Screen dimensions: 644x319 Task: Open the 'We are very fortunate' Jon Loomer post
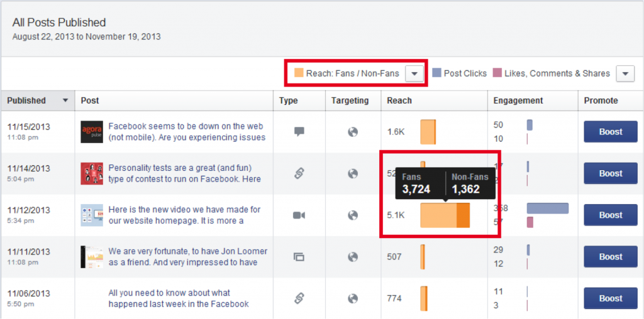tap(187, 257)
